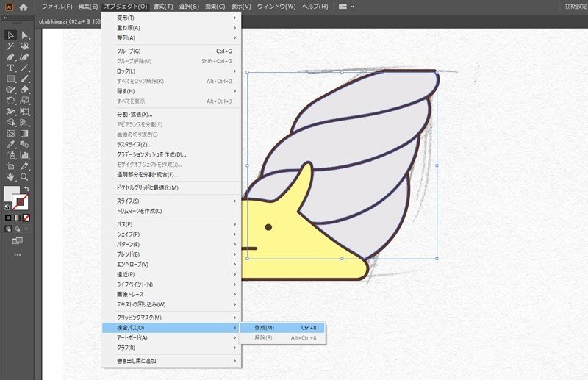Open the Edit Toolbar three-dots button
588x380 pixels.
(x=17, y=255)
